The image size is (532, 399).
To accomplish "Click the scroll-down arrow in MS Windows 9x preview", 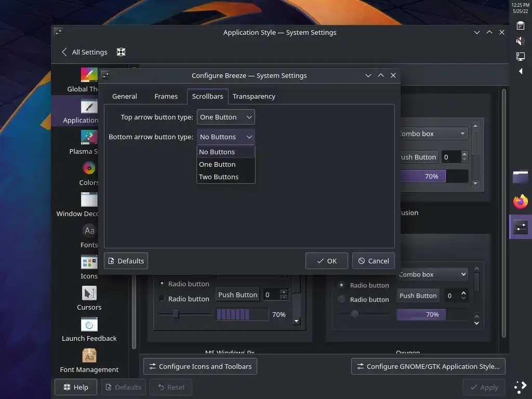I will (x=297, y=321).
